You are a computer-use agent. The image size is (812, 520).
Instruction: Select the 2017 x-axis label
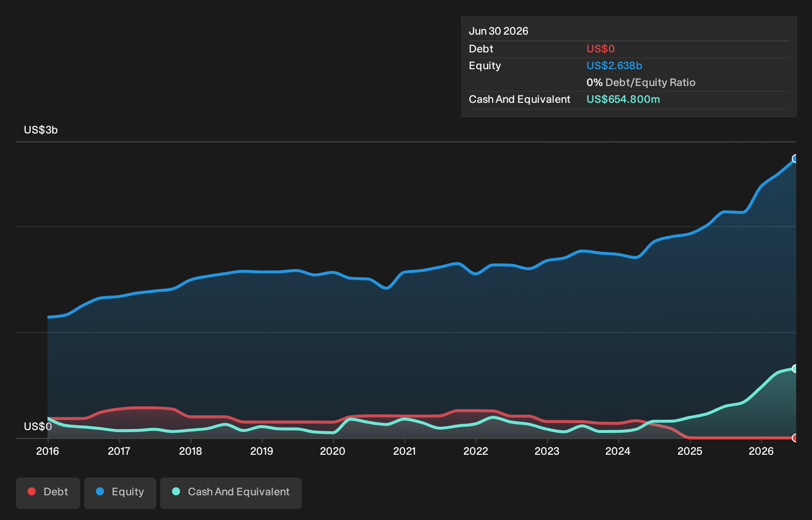tap(119, 451)
